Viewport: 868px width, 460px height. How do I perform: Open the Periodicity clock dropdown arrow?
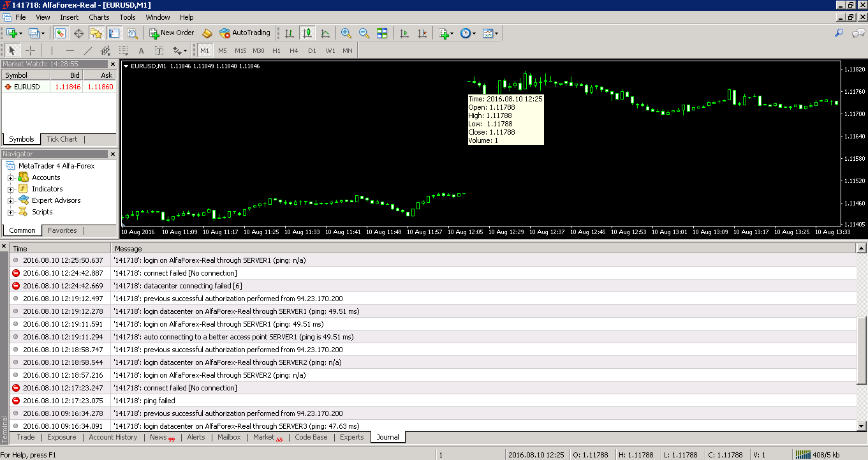(x=474, y=33)
